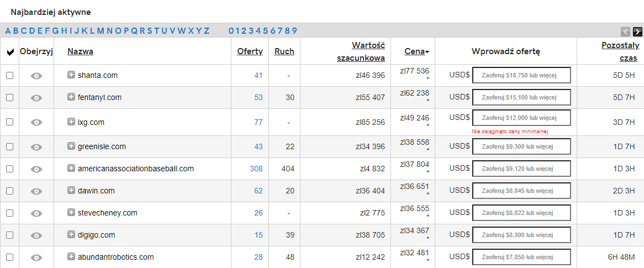
Task: Watch fentanyl.com using its eye icon
Action: [36, 98]
